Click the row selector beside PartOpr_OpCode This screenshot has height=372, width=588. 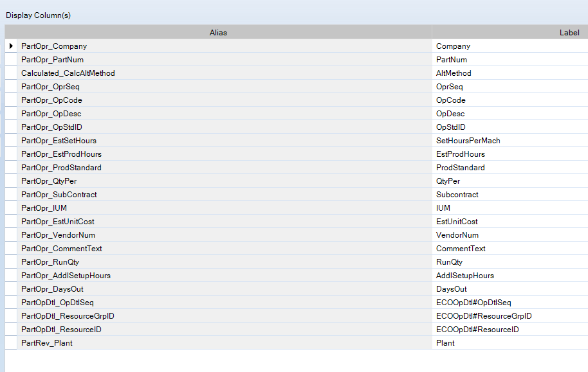point(11,100)
